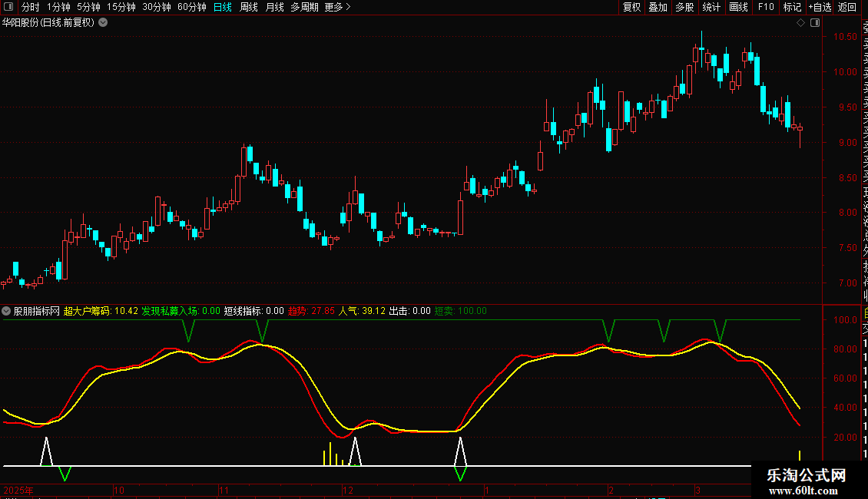Click the 短卖: 100.00 readout
The width and height of the screenshot is (868, 499).
[461, 311]
